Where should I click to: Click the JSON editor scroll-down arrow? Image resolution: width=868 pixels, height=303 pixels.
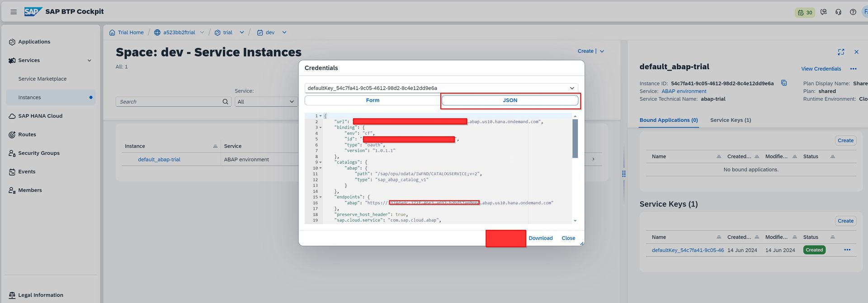click(x=575, y=221)
